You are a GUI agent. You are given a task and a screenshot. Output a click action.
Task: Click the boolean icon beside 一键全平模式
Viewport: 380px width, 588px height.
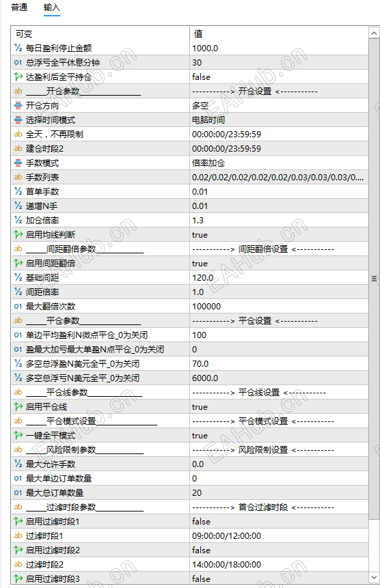(18, 436)
